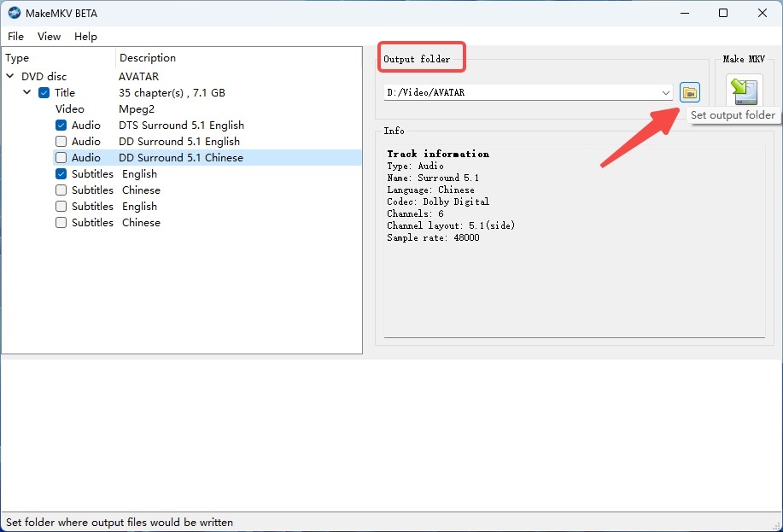The height and width of the screenshot is (532, 783).
Task: Collapse the DVD disc tree node
Action: (x=9, y=76)
